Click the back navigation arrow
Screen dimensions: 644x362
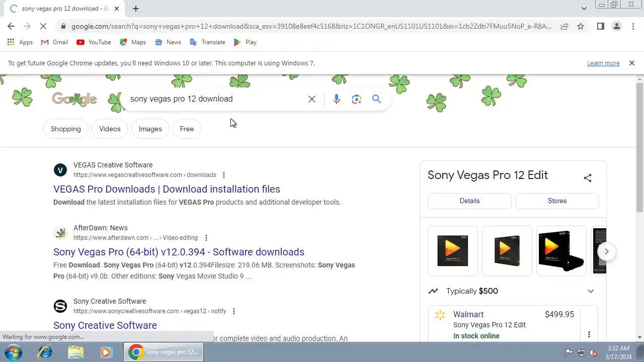[x=11, y=26]
